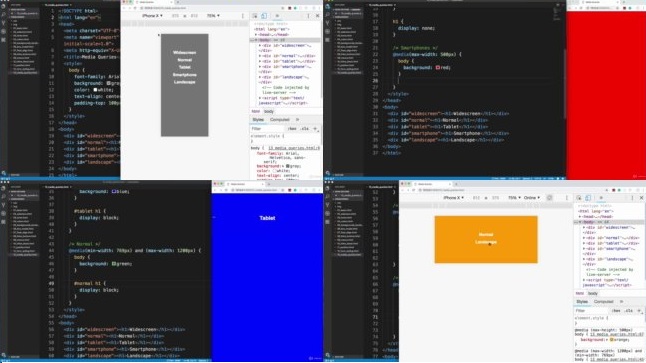Click the gray background color swatch in Styles
646x363 pixels.
[288, 166]
